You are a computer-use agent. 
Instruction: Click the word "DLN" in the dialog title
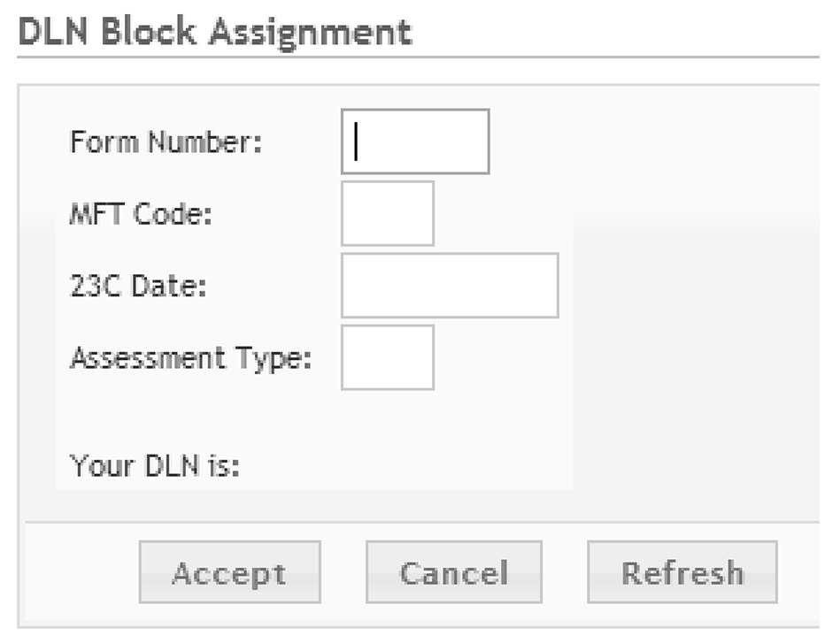click(54, 32)
